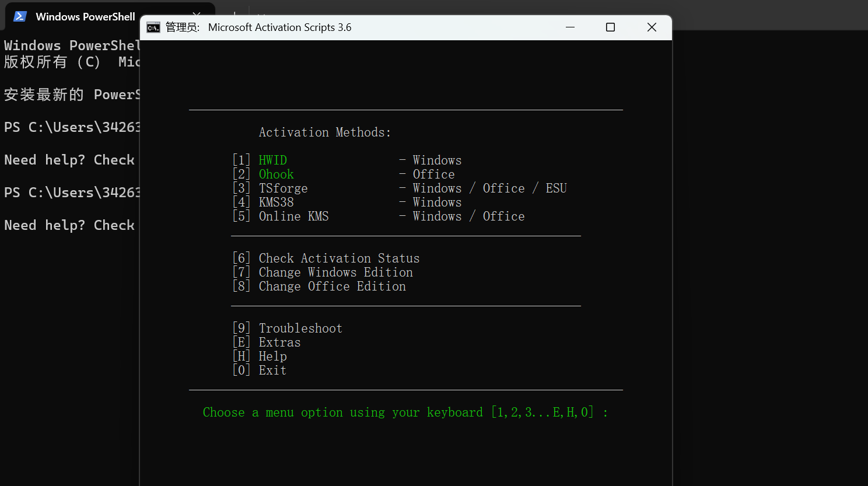Click 'Windows / Office / ESU' in TSforge row

point(490,188)
